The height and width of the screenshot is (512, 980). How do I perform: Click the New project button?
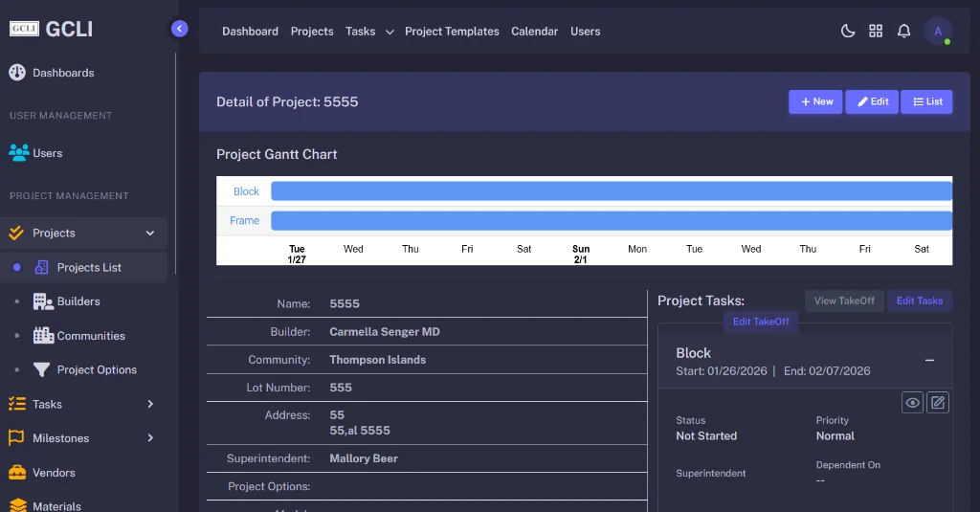click(815, 101)
